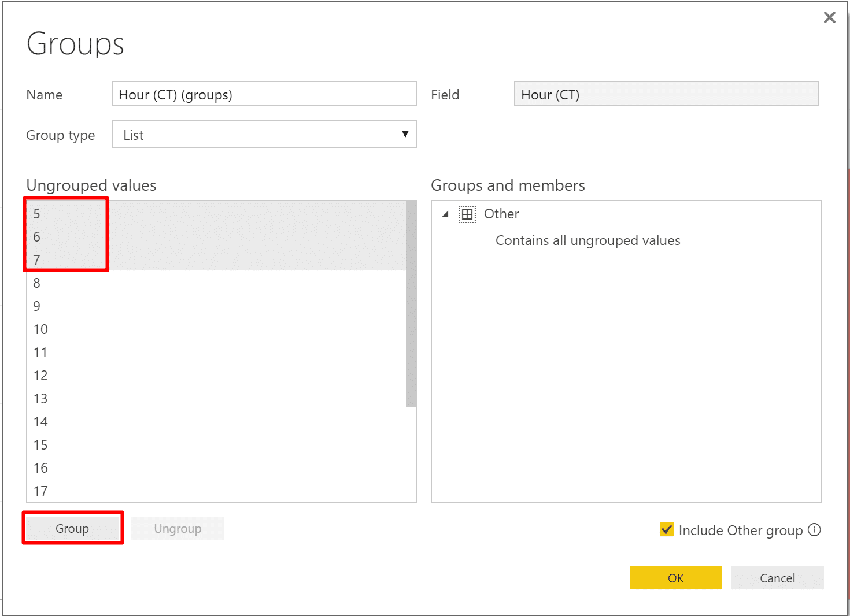Cancel the Groups dialog
Screen dimensions: 850x616
coord(778,578)
